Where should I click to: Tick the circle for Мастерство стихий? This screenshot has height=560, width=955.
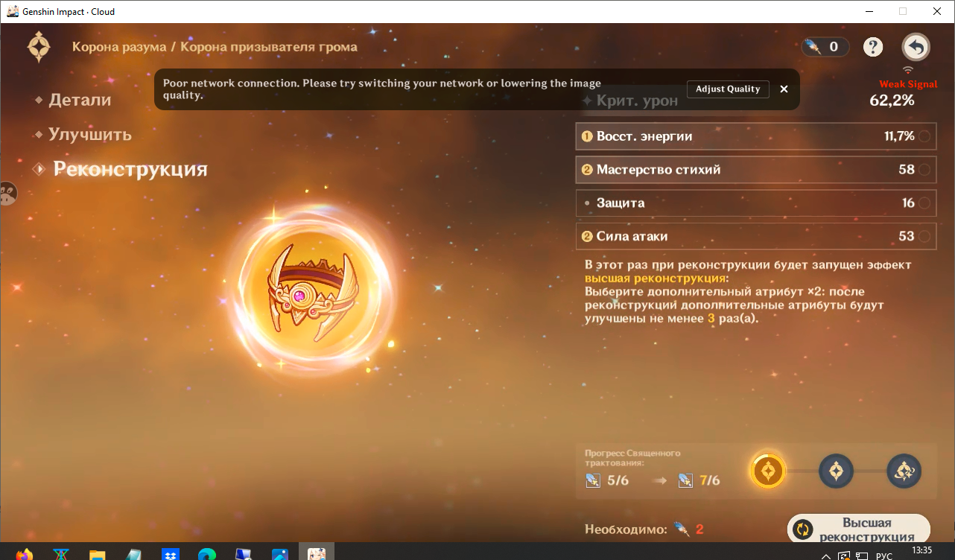click(924, 170)
